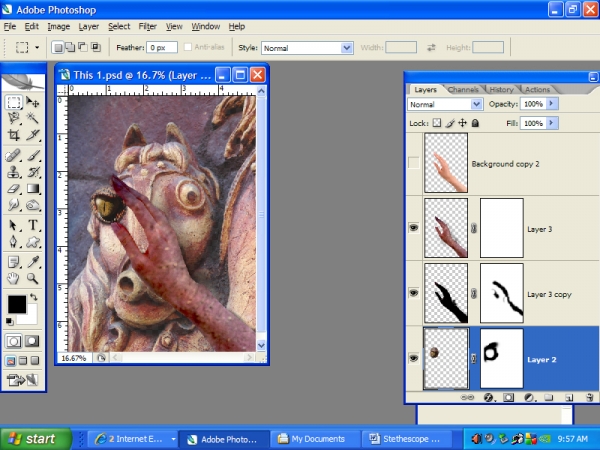The height and width of the screenshot is (450, 600).
Task: Select the Magic Wand tool
Action: coord(33,118)
